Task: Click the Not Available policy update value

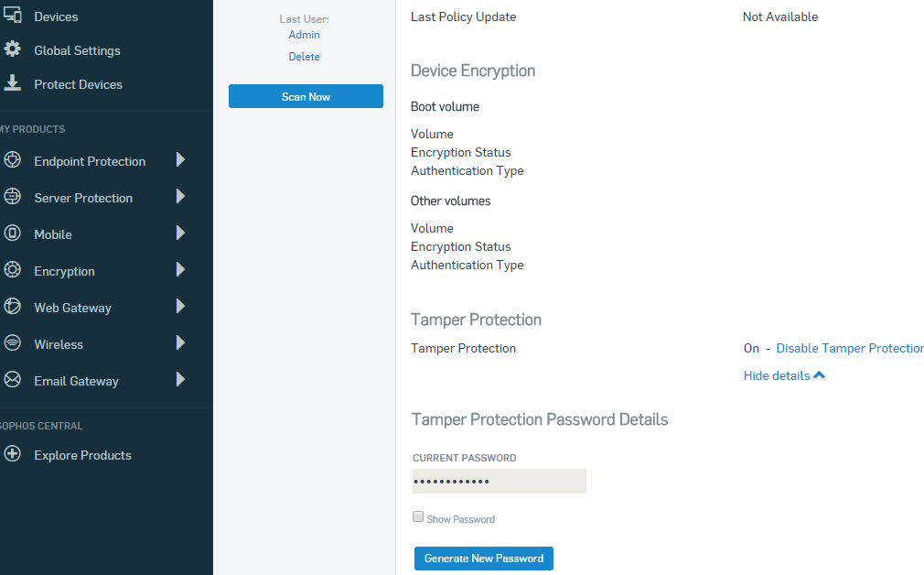Action: [780, 16]
